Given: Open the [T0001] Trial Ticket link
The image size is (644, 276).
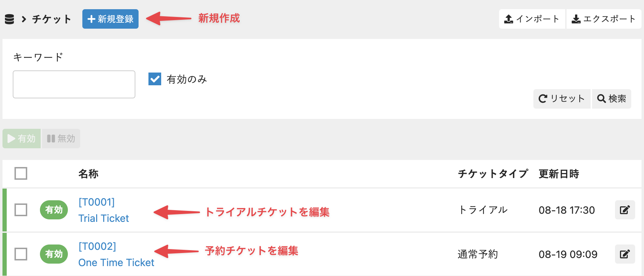Looking at the screenshot, I should [x=104, y=218].
